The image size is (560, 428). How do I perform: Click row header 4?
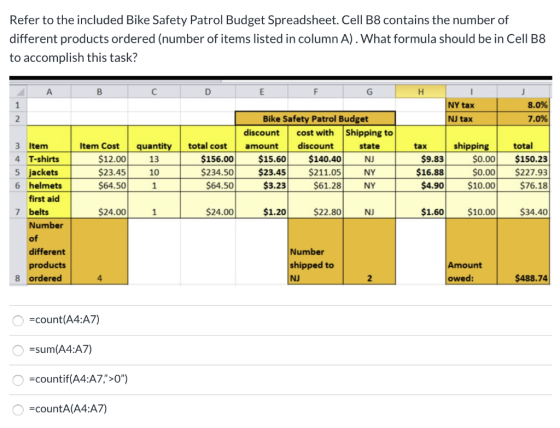18,159
